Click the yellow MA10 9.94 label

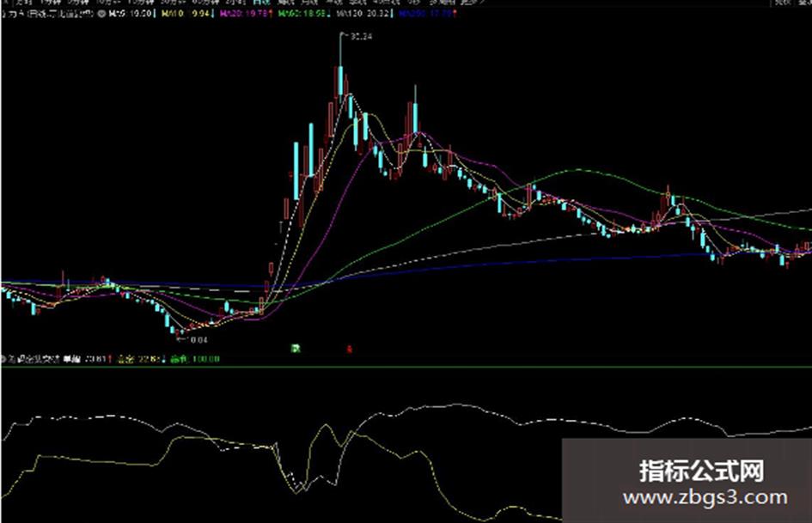(x=186, y=14)
